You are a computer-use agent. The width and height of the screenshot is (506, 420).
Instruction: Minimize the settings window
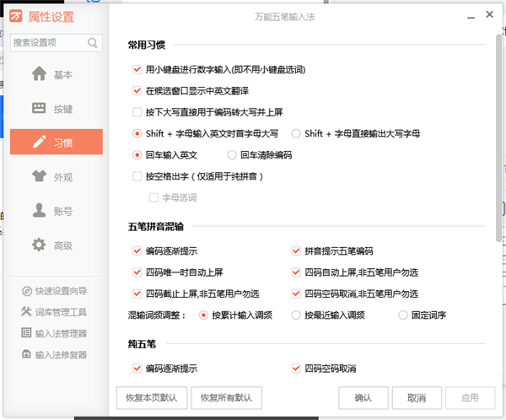point(471,18)
